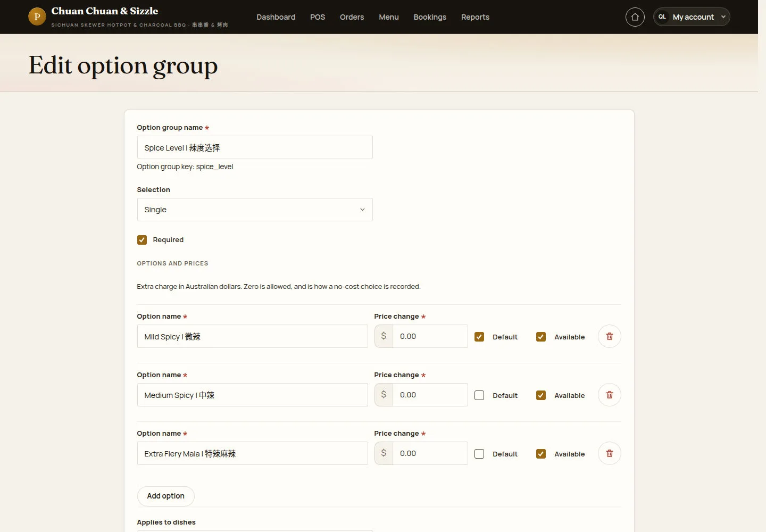Open the Reports navigation item
This screenshot has width=766, height=532.
click(x=475, y=17)
